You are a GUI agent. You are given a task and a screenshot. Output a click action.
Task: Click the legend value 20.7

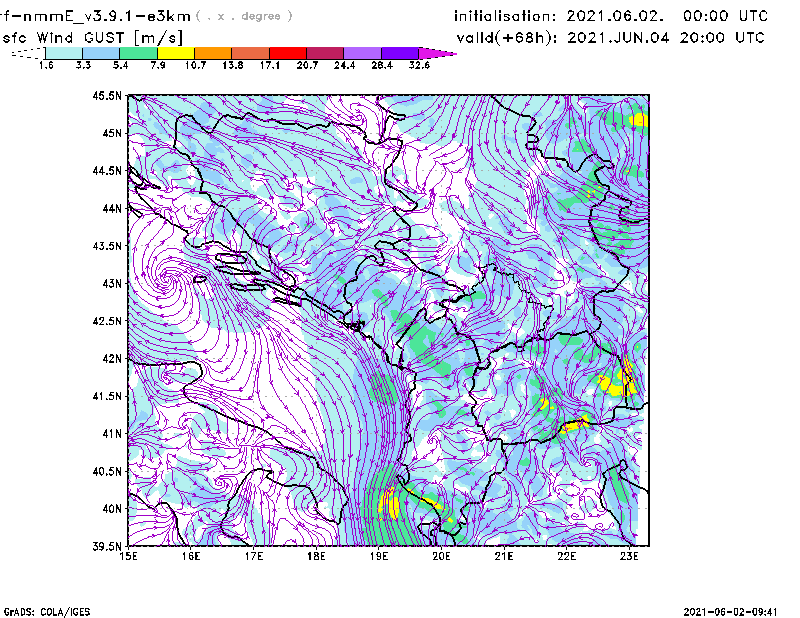tap(307, 65)
